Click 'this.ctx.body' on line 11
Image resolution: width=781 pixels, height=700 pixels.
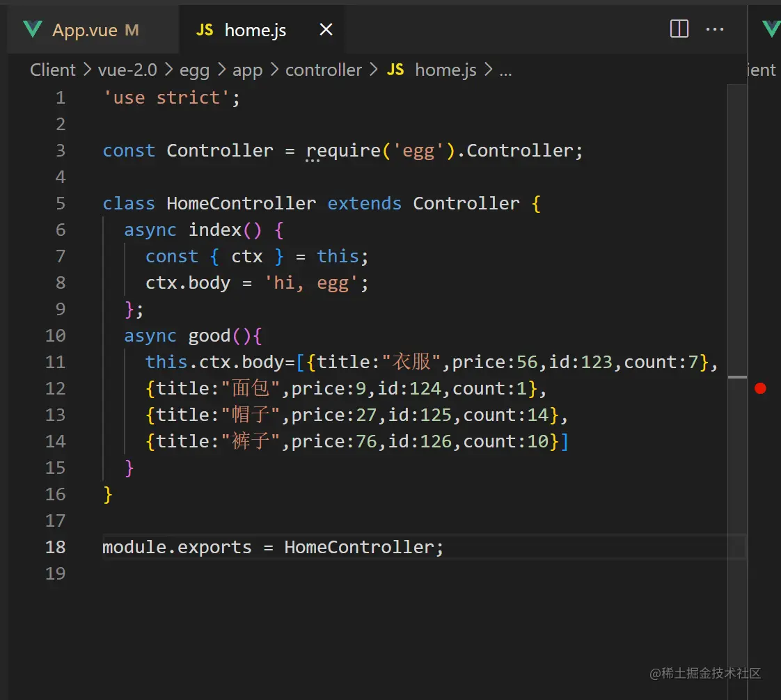tap(215, 363)
